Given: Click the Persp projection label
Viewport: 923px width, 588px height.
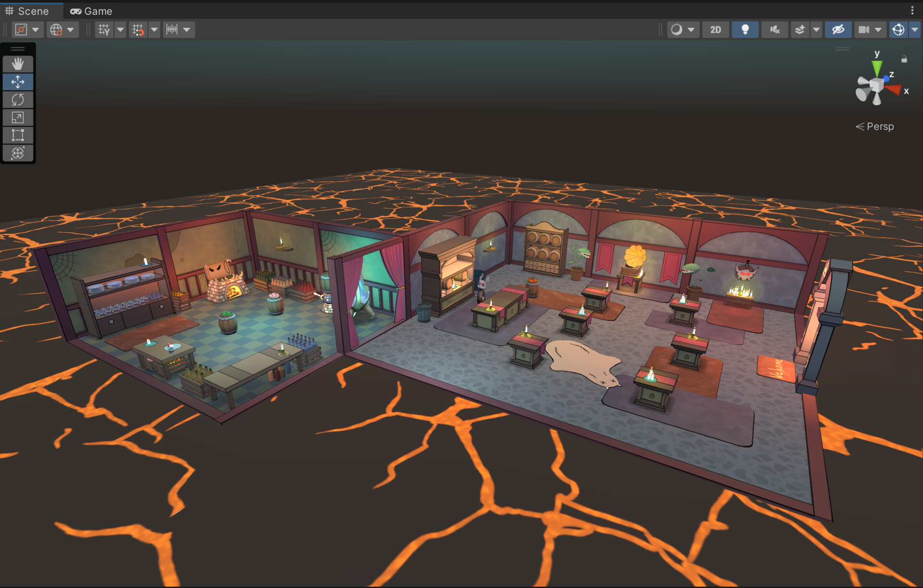Looking at the screenshot, I should coord(879,126).
